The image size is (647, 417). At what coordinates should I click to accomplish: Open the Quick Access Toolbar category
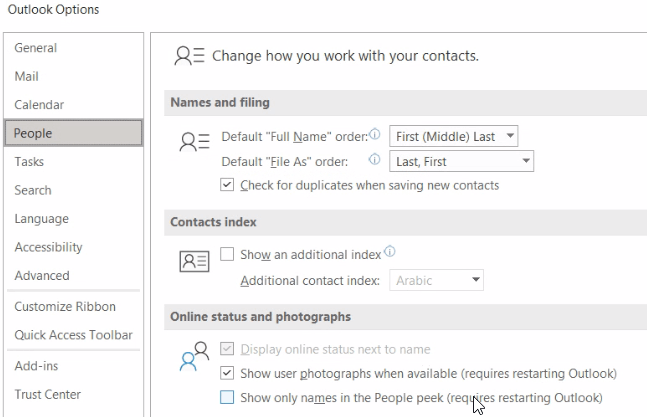click(73, 335)
